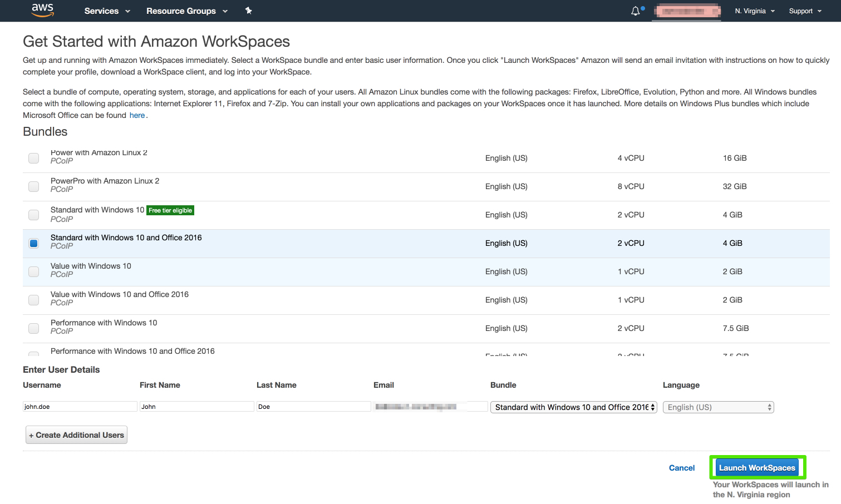Open the N. Virginia region selector

[x=754, y=11]
